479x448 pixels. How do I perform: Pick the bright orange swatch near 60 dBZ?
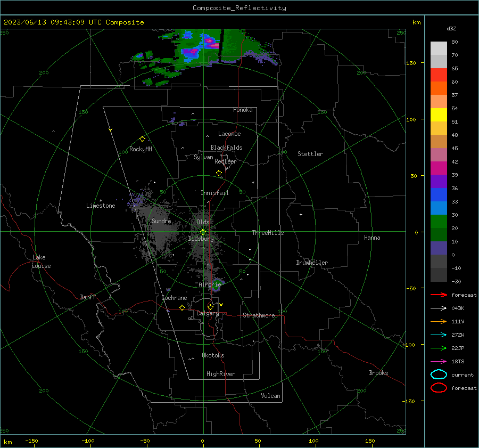[x=439, y=88]
